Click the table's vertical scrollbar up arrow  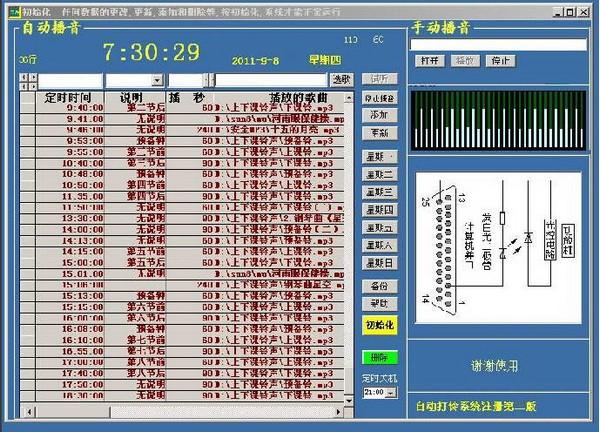(x=349, y=98)
